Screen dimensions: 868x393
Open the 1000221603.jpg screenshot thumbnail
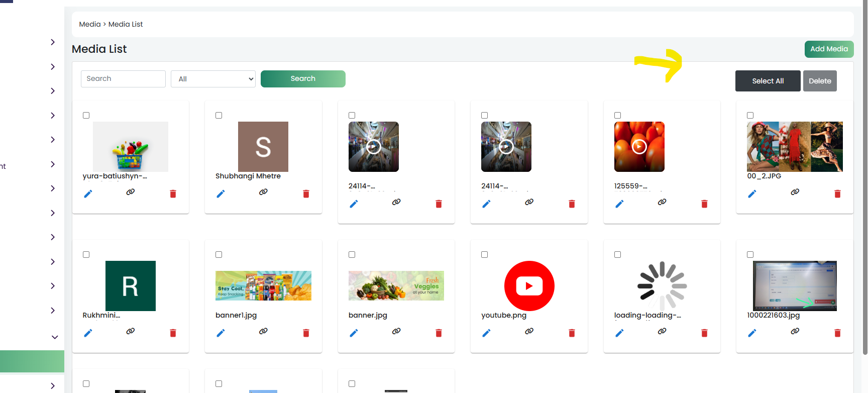[795, 286]
